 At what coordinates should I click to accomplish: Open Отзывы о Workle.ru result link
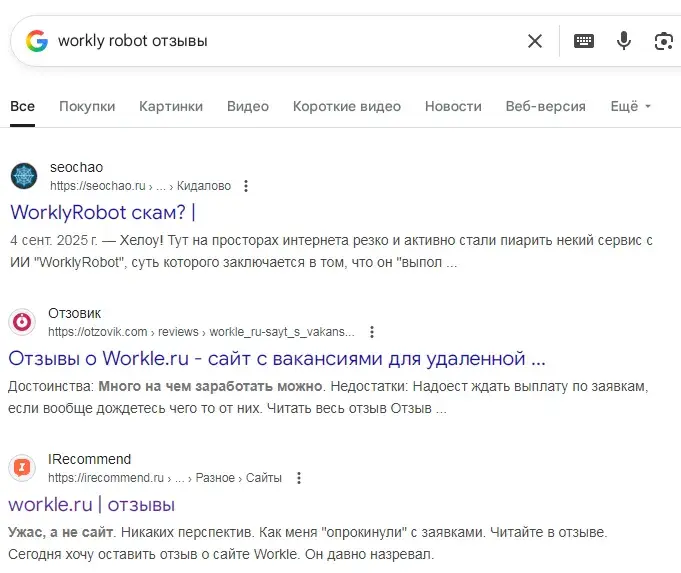[277, 359]
